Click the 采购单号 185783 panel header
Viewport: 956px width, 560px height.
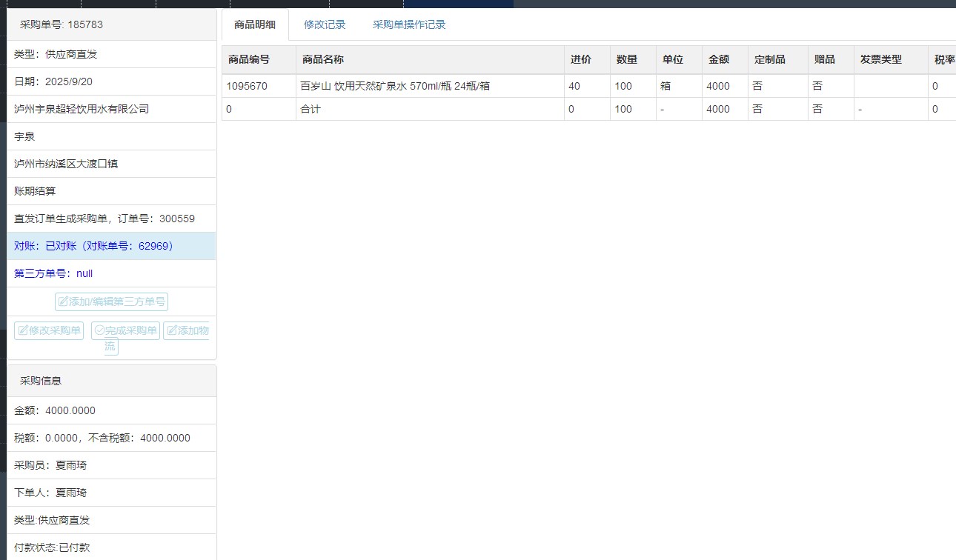tap(62, 24)
